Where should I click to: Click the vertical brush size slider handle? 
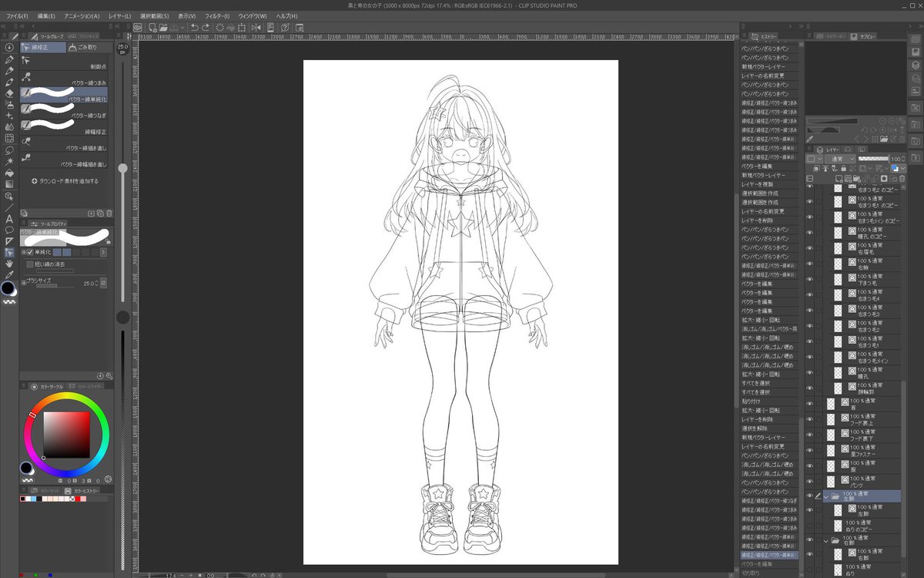tap(122, 167)
